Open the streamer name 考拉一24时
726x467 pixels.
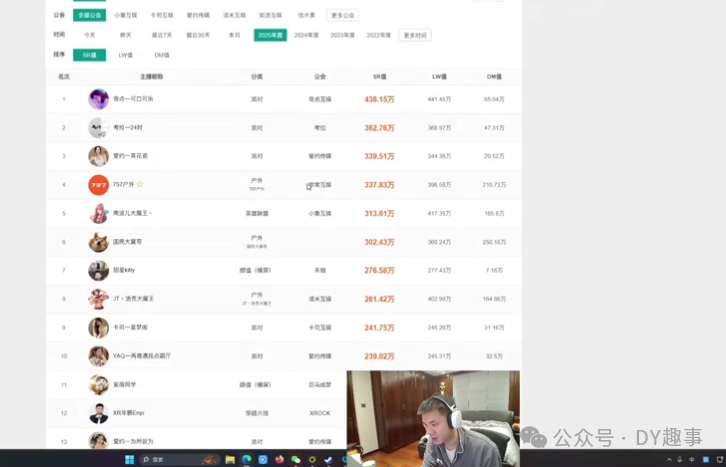tap(128, 127)
